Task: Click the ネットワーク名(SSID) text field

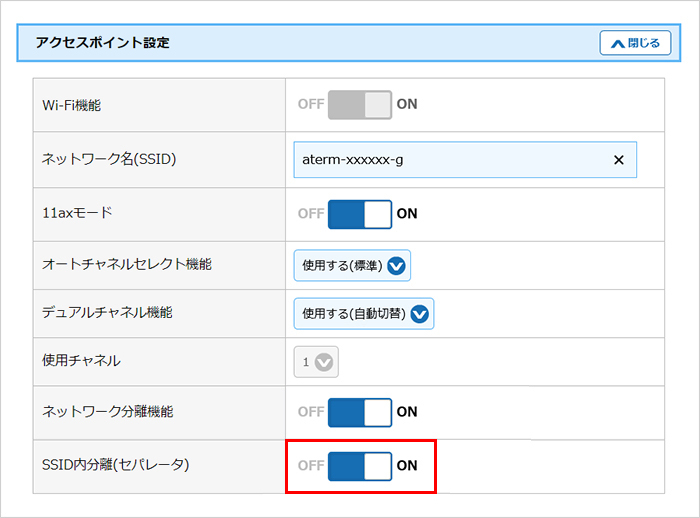Action: [450, 160]
